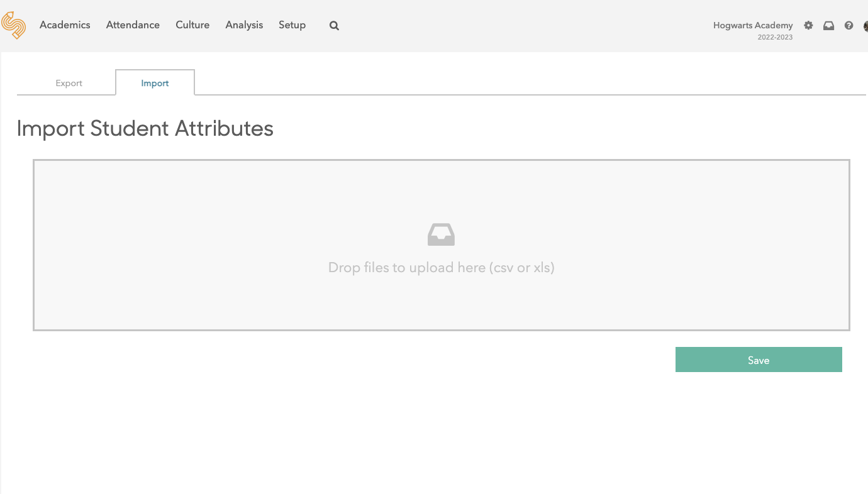Open the Analysis menu
The height and width of the screenshot is (494, 868).
[244, 25]
